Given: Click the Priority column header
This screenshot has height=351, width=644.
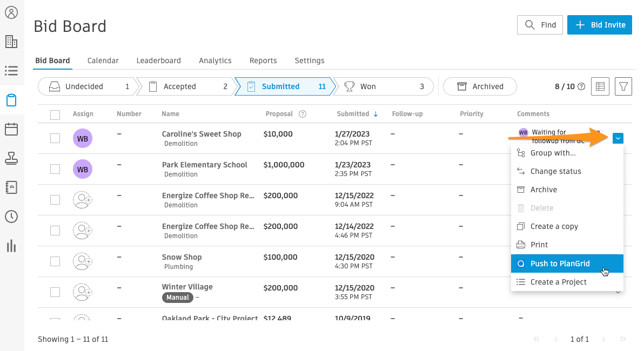Looking at the screenshot, I should (x=472, y=114).
